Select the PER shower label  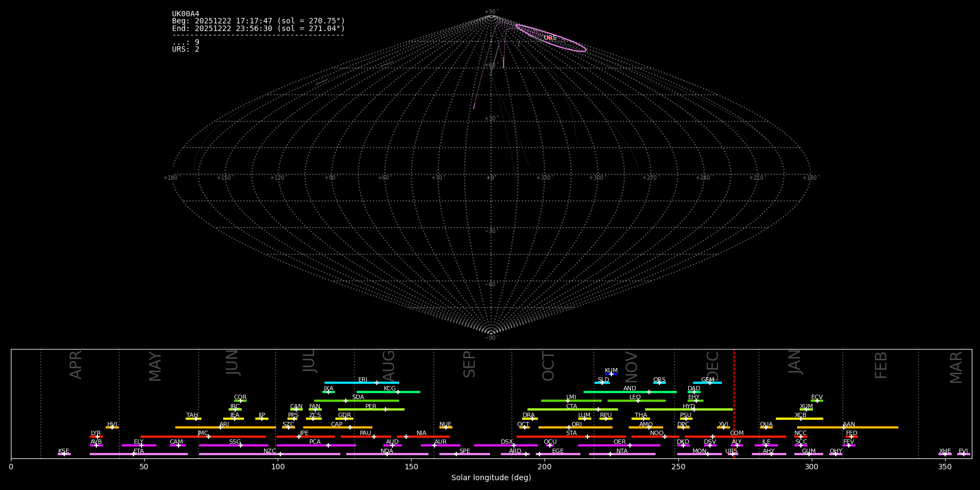click(x=371, y=406)
